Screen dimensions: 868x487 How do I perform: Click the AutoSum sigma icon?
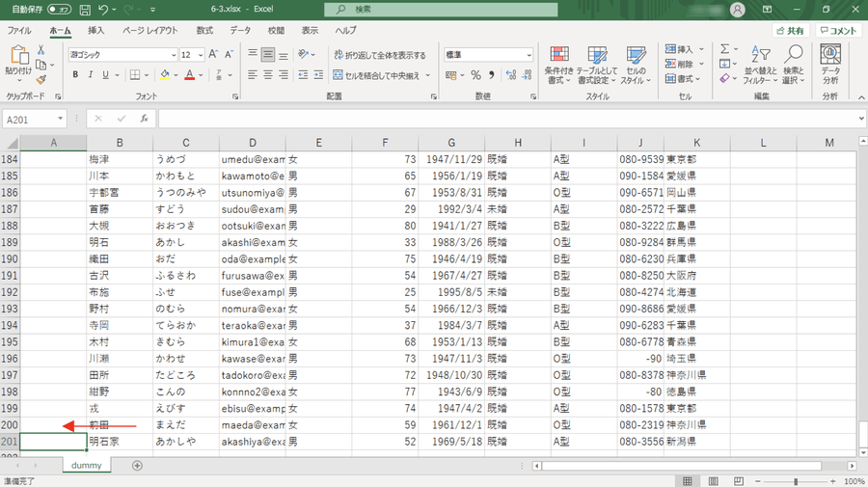click(724, 49)
